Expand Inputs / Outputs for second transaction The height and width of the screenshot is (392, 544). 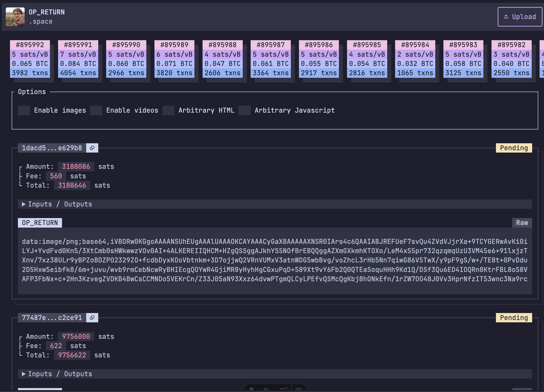click(58, 374)
